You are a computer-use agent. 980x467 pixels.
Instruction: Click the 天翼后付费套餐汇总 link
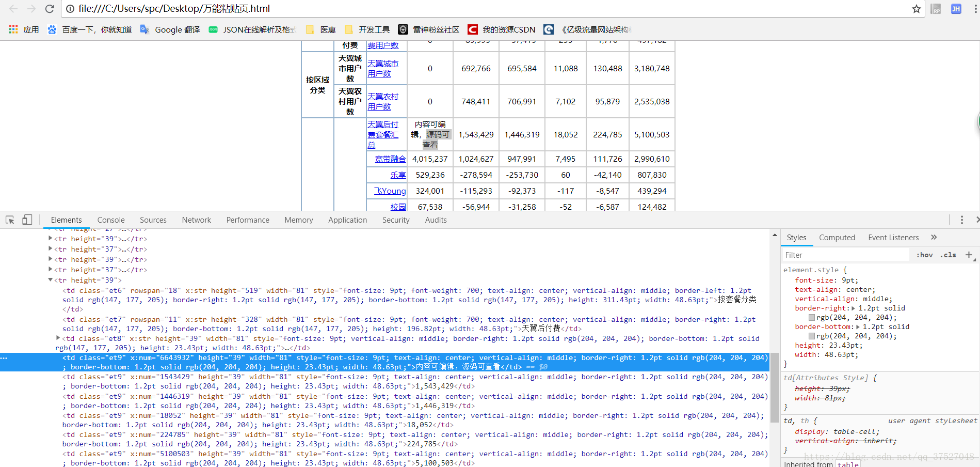tap(383, 134)
